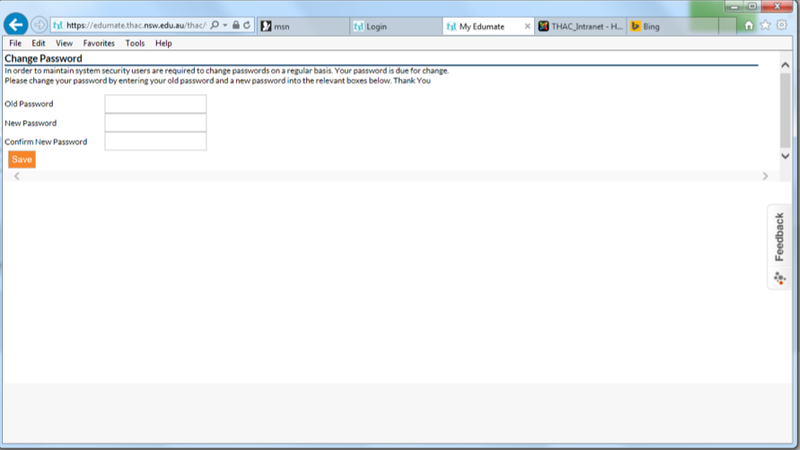Click the vertical scrollbar up arrow

click(785, 65)
